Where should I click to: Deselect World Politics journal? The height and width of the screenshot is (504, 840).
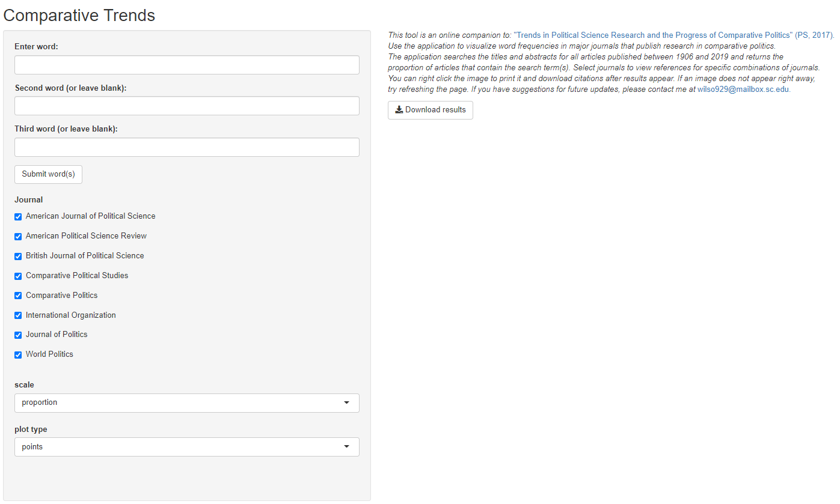pos(18,355)
